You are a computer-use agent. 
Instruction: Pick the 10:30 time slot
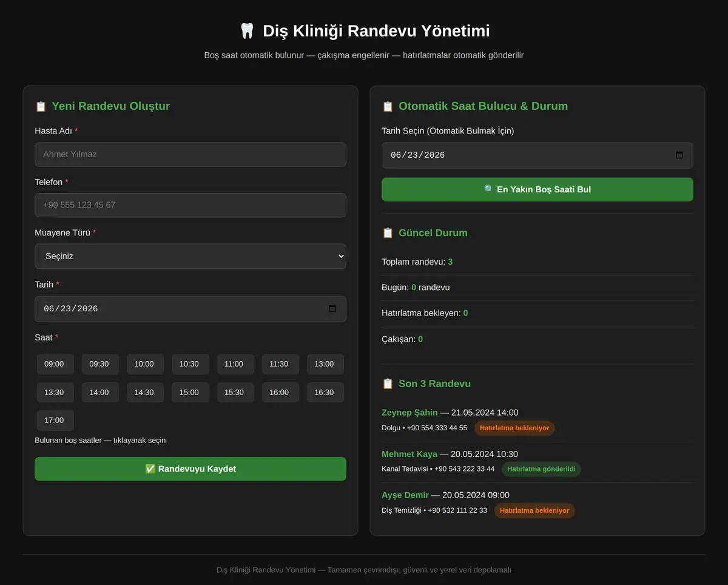pyautogui.click(x=189, y=364)
